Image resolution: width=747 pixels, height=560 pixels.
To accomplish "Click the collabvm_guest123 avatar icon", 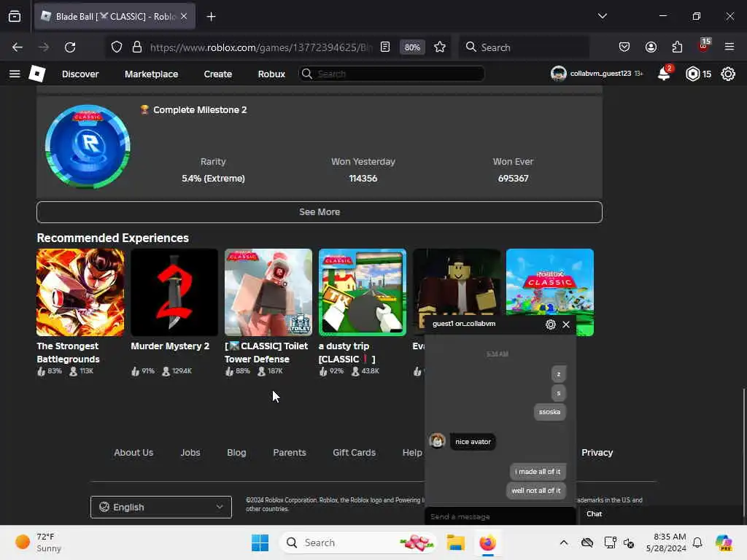I will [x=558, y=74].
